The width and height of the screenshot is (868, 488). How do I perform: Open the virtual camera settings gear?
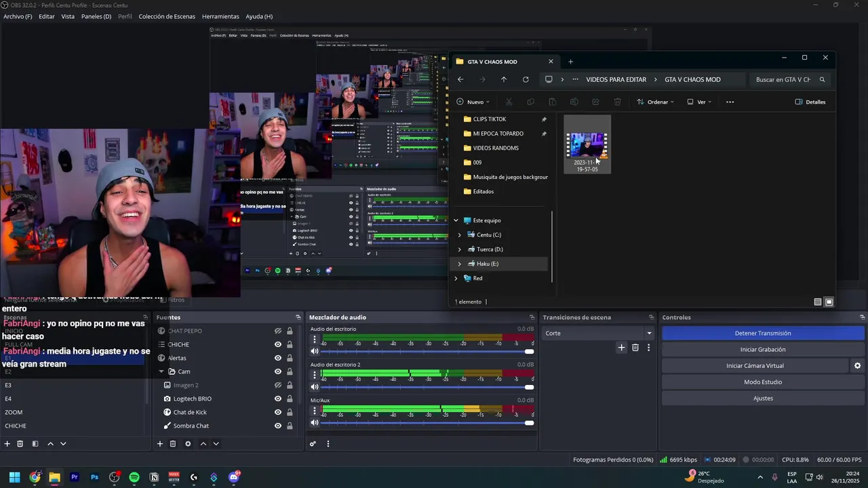(857, 366)
